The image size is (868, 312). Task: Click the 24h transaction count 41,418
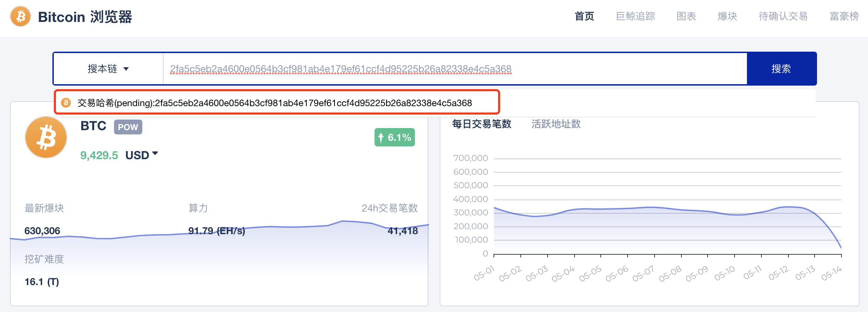403,231
